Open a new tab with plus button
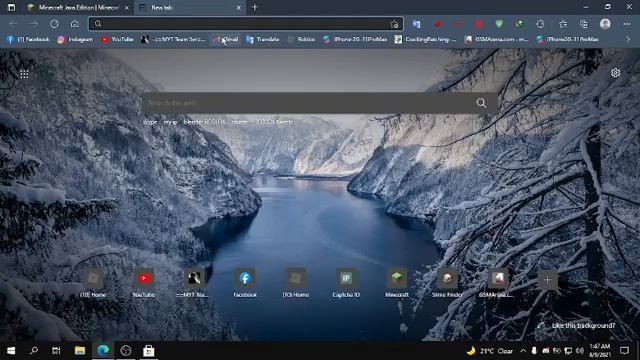Image resolution: width=640 pixels, height=360 pixels. coord(255,7)
